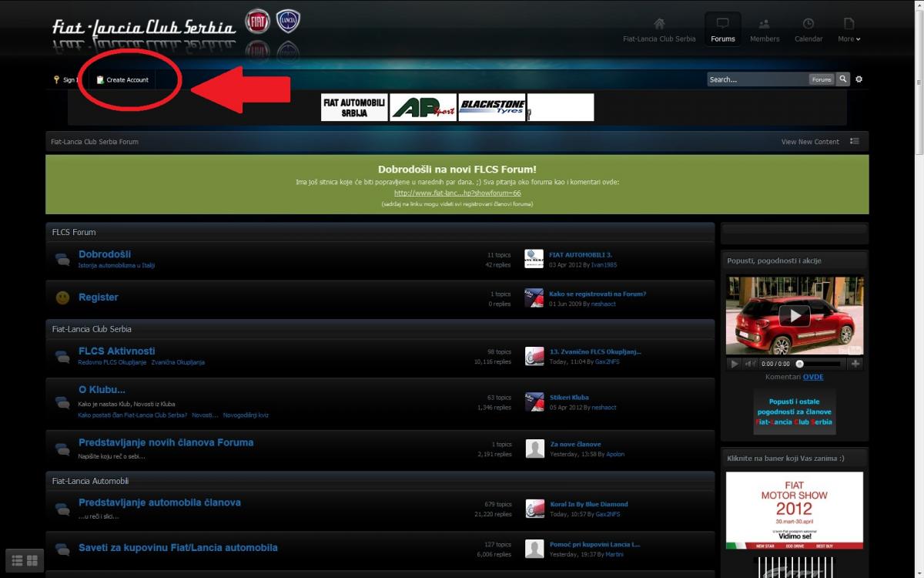This screenshot has width=924, height=578.
Task: Open Predstavljanje automobila članova forum
Action: click(x=159, y=502)
